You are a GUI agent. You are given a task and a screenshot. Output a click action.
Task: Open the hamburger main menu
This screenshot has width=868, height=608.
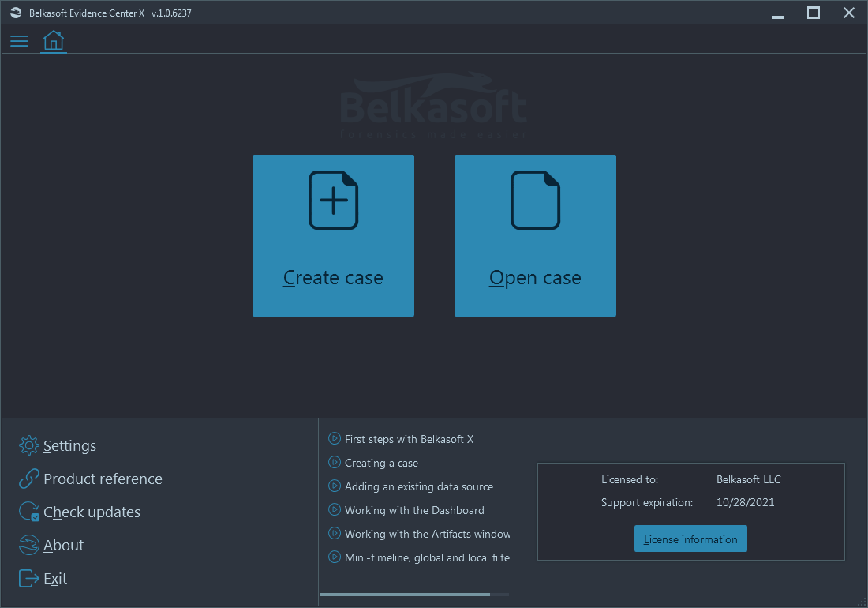[x=19, y=41]
